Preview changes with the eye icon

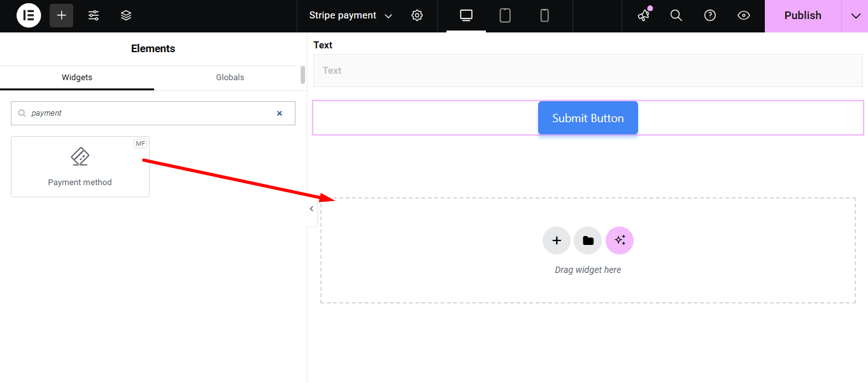(743, 15)
